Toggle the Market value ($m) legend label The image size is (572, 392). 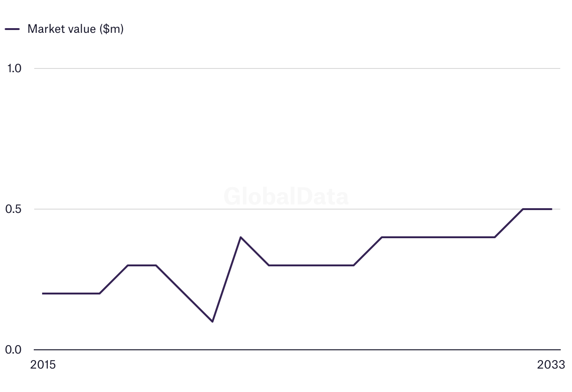coord(75,29)
